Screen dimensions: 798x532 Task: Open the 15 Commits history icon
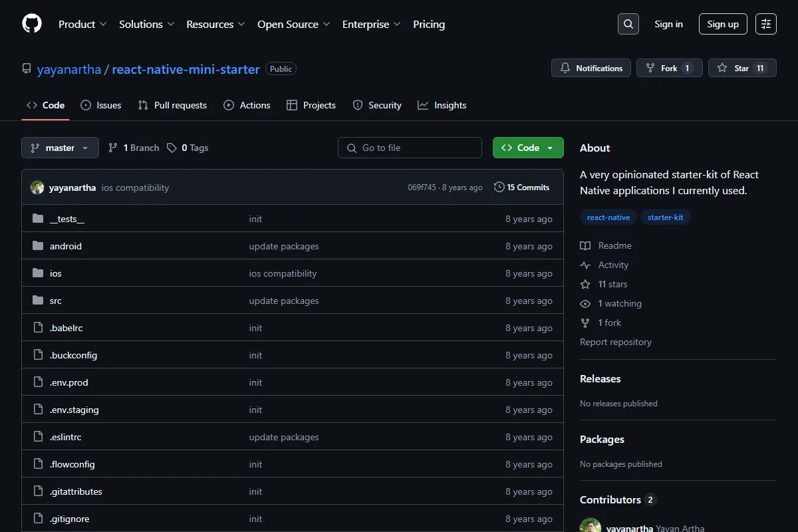[499, 188]
